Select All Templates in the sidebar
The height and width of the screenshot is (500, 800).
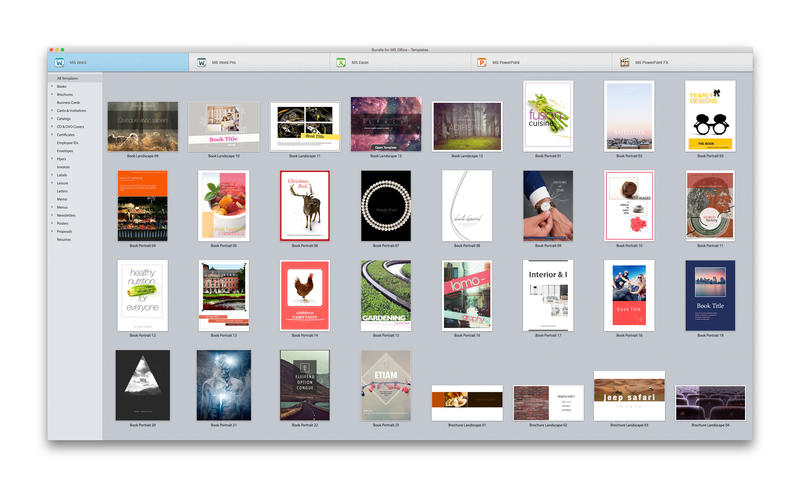click(68, 78)
